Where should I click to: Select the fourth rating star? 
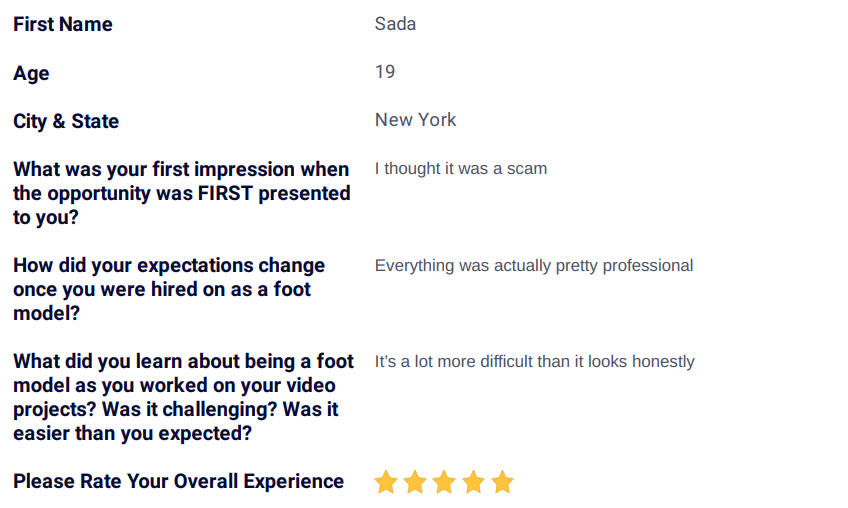click(x=473, y=481)
